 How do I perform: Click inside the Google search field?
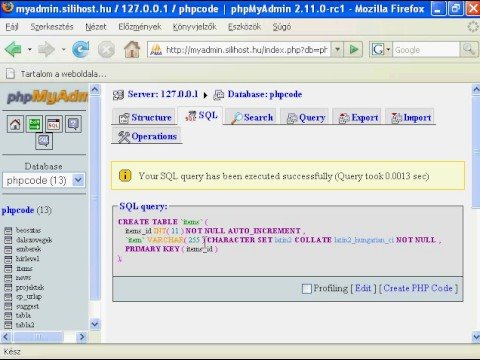[426, 50]
